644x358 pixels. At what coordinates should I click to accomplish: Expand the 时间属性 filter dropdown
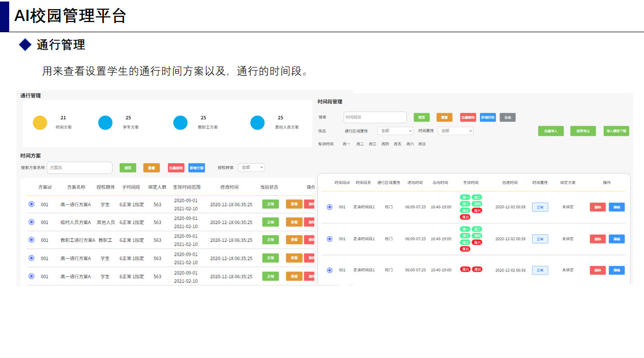click(x=455, y=131)
